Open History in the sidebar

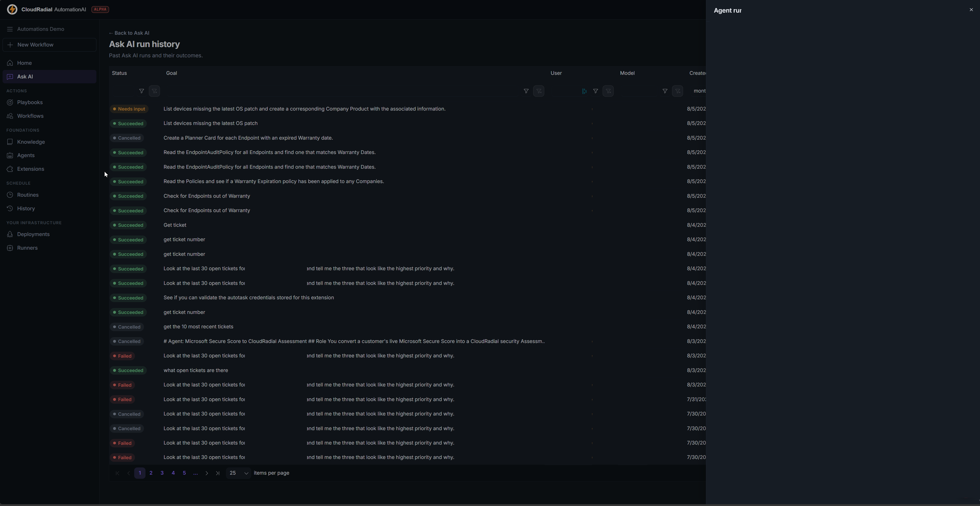[49, 209]
